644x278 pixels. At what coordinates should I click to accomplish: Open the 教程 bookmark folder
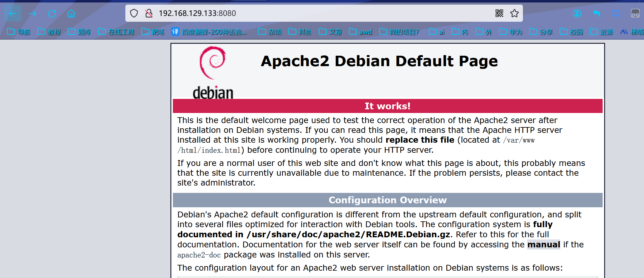click(49, 32)
